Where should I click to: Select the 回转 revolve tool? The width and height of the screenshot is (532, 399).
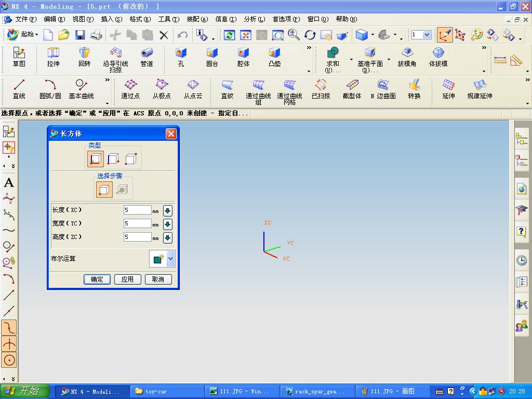pyautogui.click(x=84, y=57)
